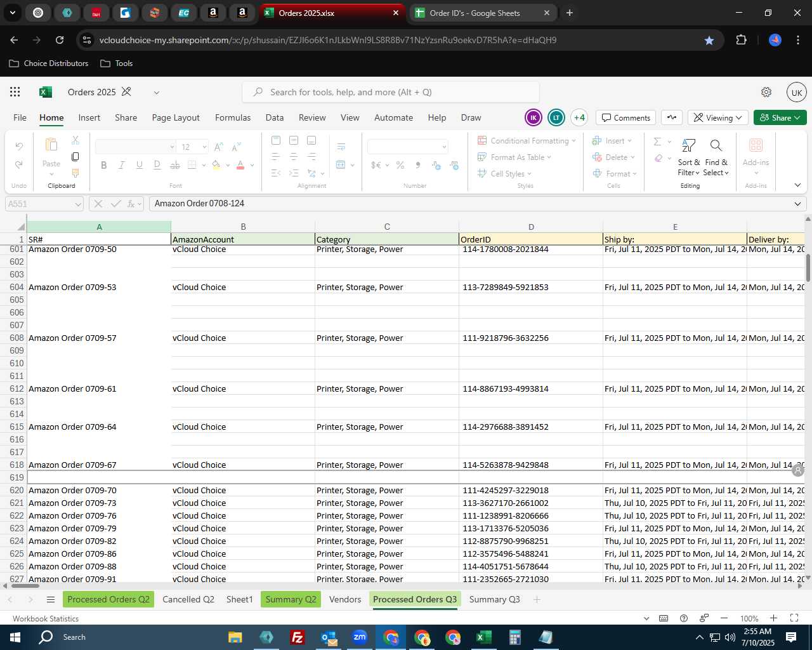Click the catch-up activity icon beside Comments
This screenshot has height=650, width=812.
click(x=672, y=117)
